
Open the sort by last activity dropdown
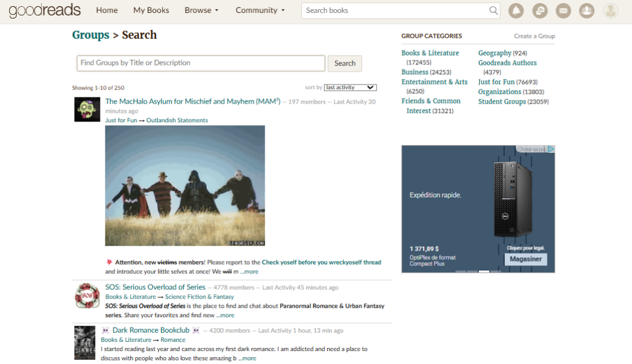pos(351,88)
